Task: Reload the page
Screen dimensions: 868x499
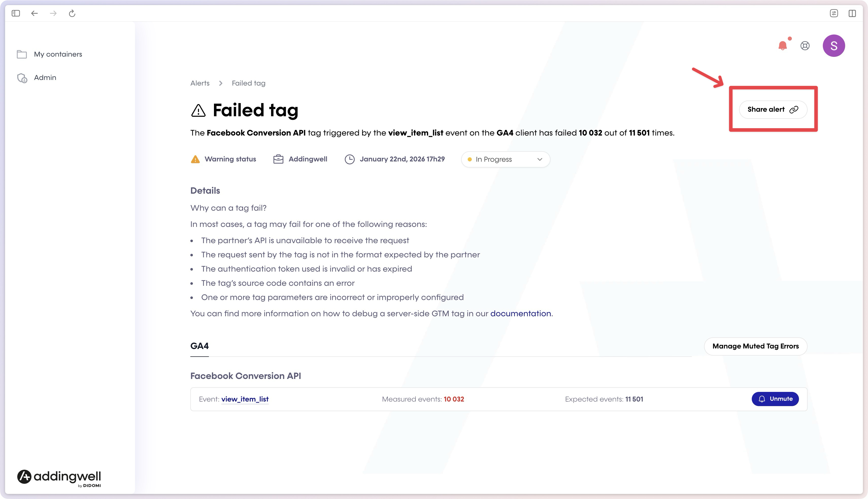Action: [72, 13]
